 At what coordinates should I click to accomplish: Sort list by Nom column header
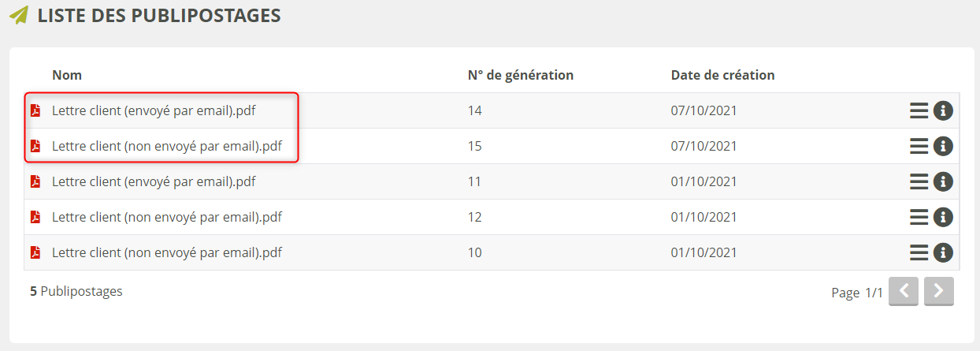point(67,75)
